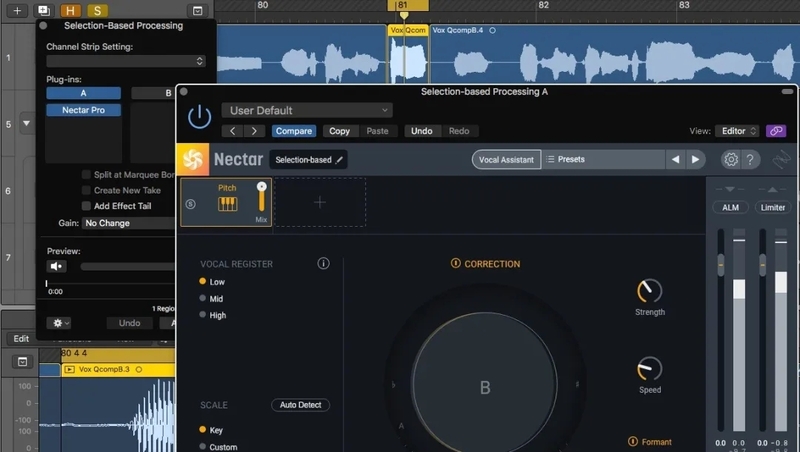Click the duplicate track icon

[x=44, y=10]
